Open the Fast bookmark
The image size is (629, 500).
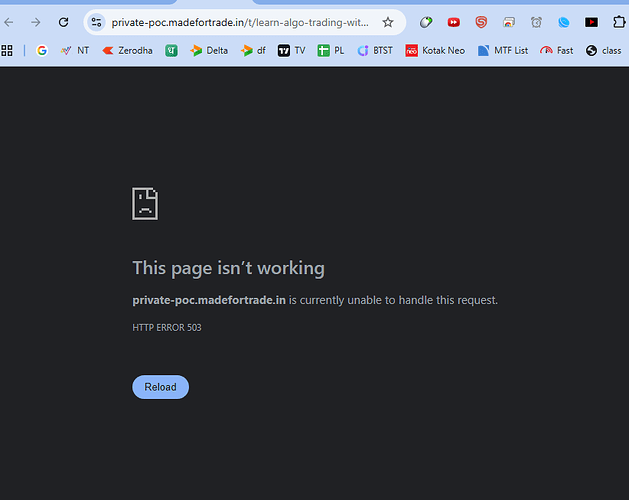[x=556, y=50]
